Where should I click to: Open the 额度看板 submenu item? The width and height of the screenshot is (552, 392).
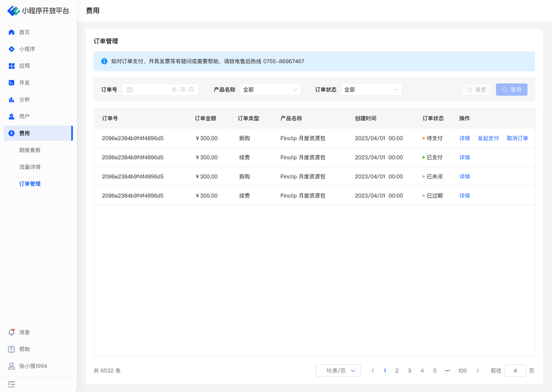pos(30,150)
